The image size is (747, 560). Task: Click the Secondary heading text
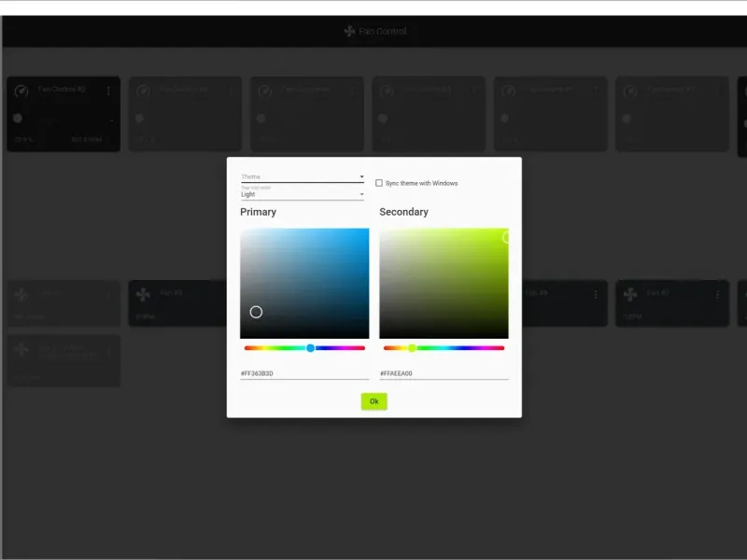[x=404, y=212]
